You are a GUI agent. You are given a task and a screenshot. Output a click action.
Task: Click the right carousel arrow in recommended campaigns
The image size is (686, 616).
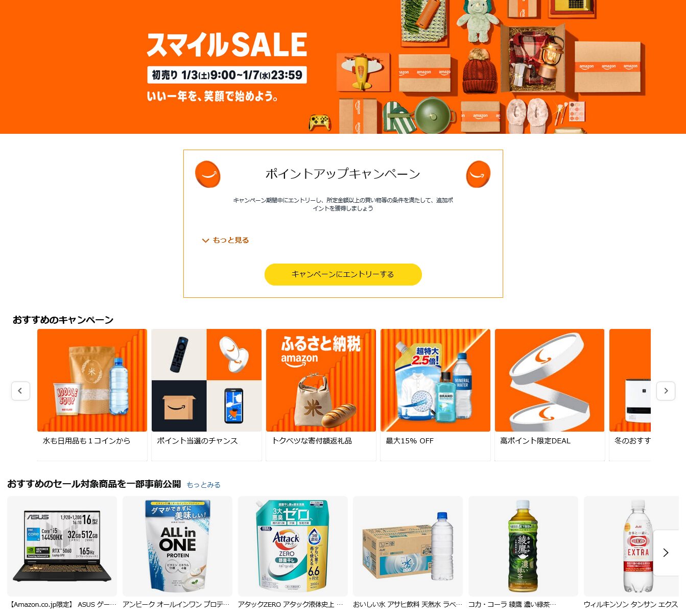666,391
